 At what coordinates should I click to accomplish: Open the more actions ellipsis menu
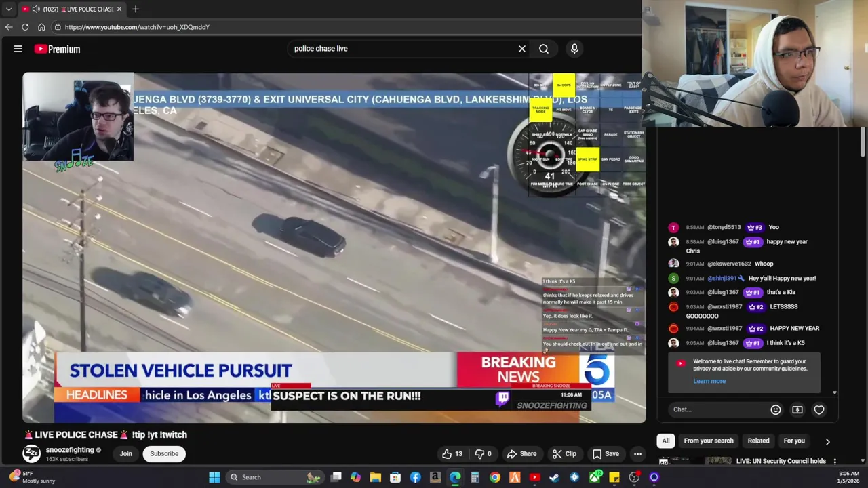click(x=637, y=454)
